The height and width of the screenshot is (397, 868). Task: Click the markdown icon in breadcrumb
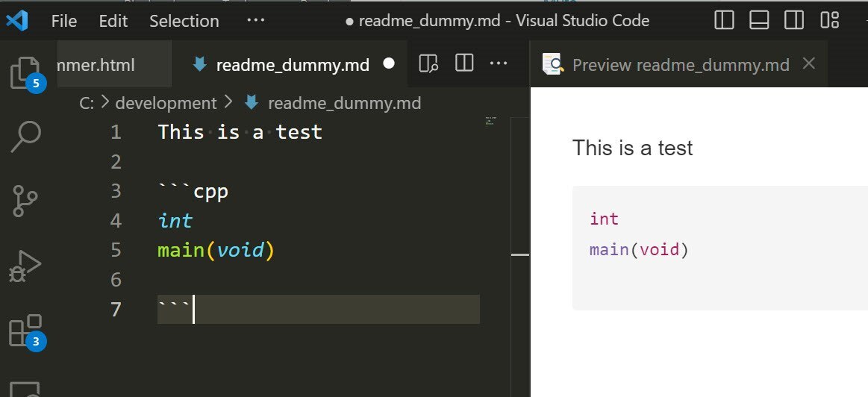(252, 102)
